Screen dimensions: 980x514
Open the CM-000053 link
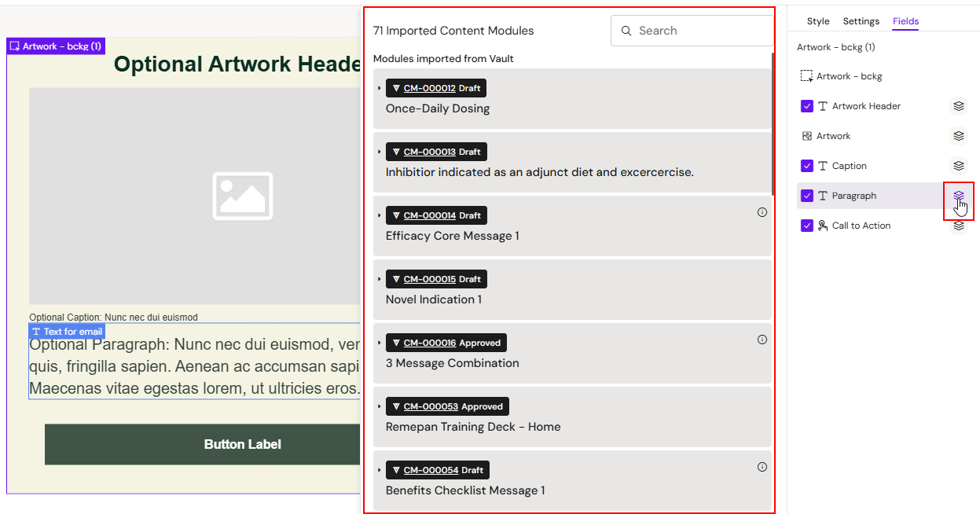pos(431,406)
